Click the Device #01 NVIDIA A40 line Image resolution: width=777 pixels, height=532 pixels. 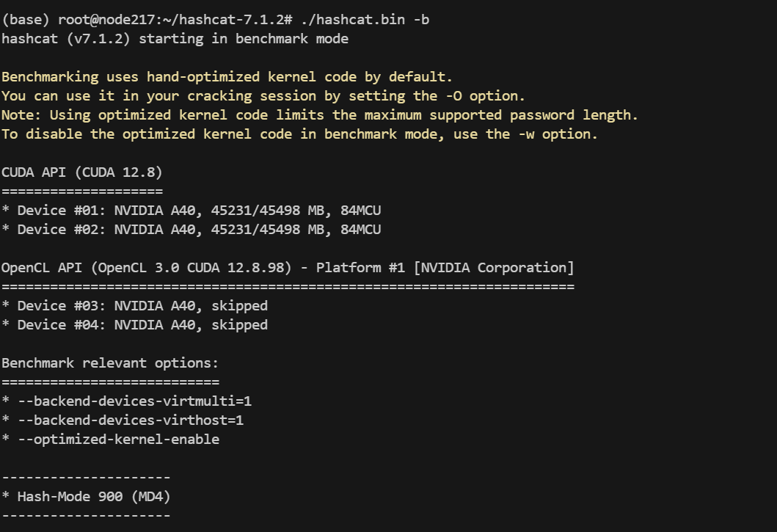(191, 211)
